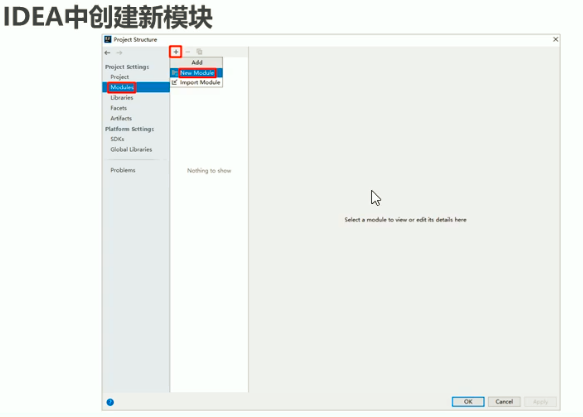Click the IntelliJ logo in the title bar

pos(108,39)
